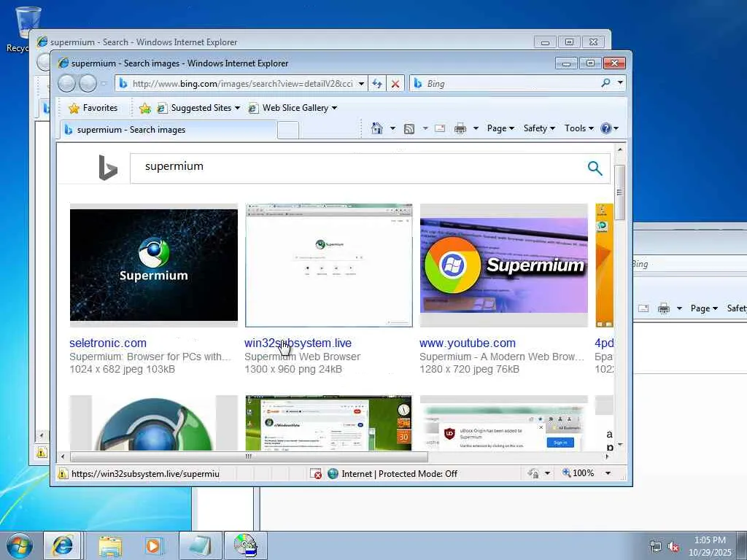Select 'supermium - Search images' tab
Screen dimensions: 747x560
point(168,130)
